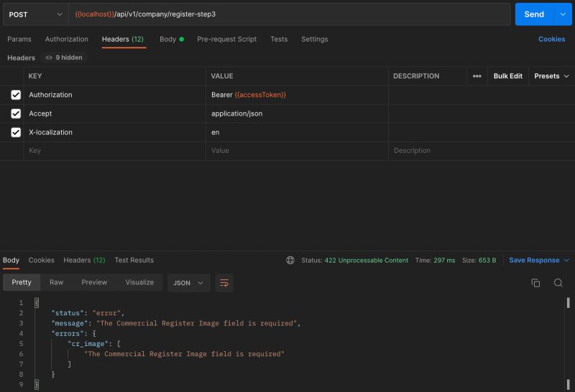Click the empty Description input cell

click(482, 151)
